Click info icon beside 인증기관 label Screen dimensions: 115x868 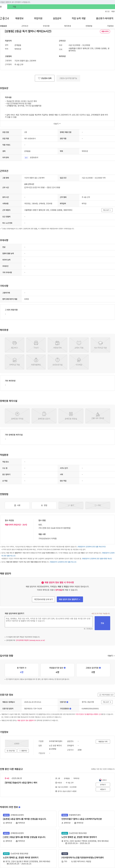[67, 702]
